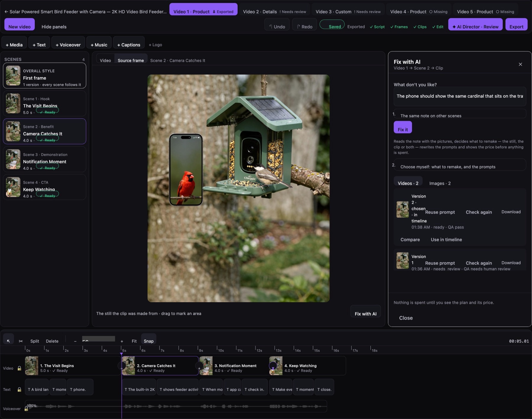Expand Choose myself: what to remake
This screenshot has width=532, height=419.
460,165
